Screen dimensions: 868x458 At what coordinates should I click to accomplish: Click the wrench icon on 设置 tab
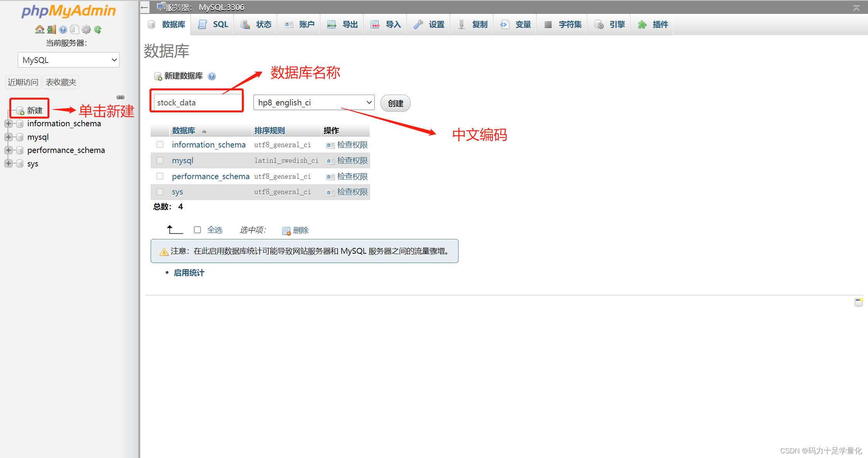(x=418, y=25)
